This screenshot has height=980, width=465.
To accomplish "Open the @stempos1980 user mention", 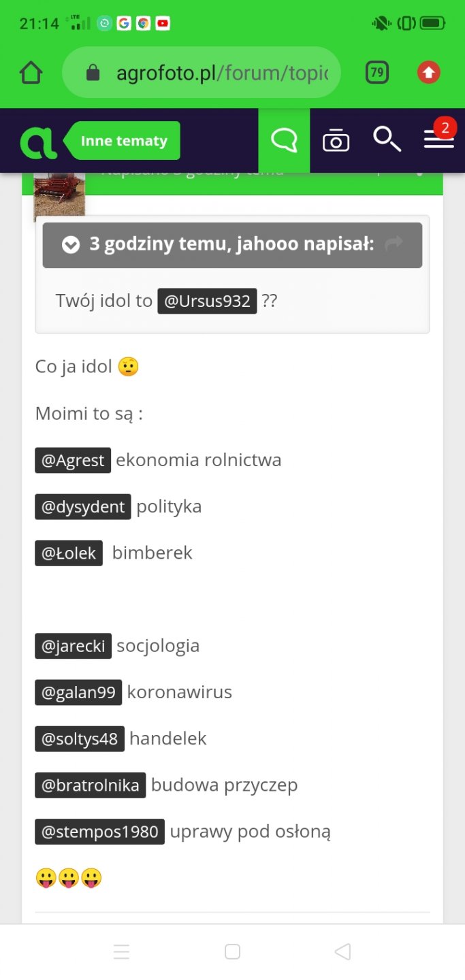I will tap(99, 831).
